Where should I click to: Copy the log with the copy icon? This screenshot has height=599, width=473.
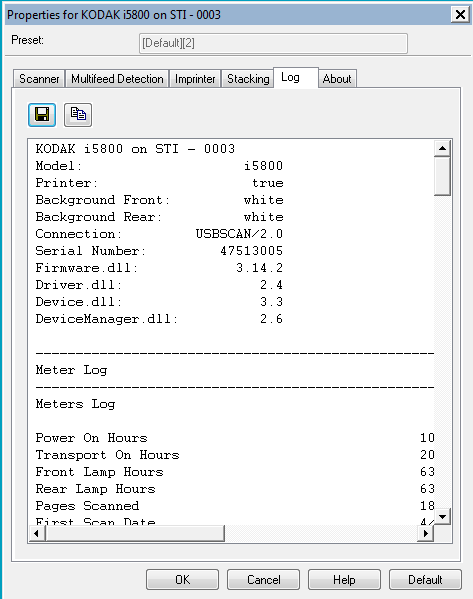click(x=78, y=115)
